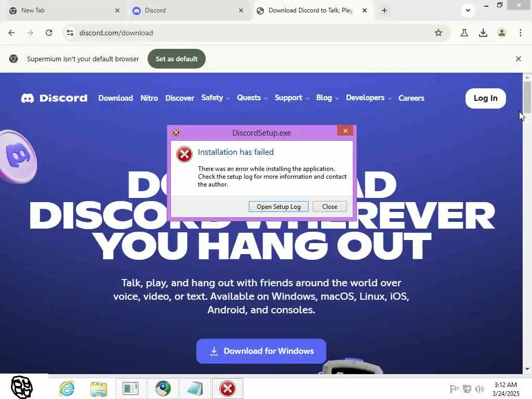The height and width of the screenshot is (399, 532).
Task: Dismiss the default browser infobar
Action: pyautogui.click(x=518, y=59)
